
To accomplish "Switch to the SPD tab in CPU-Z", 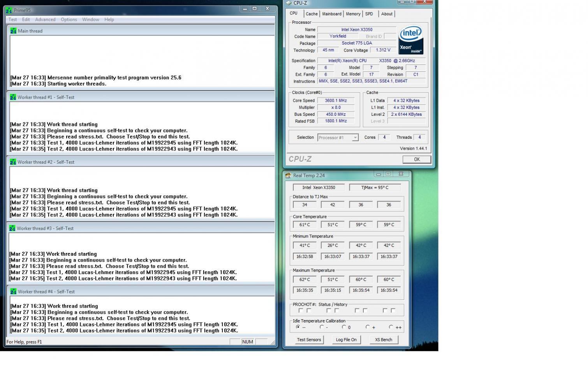I will coord(369,14).
